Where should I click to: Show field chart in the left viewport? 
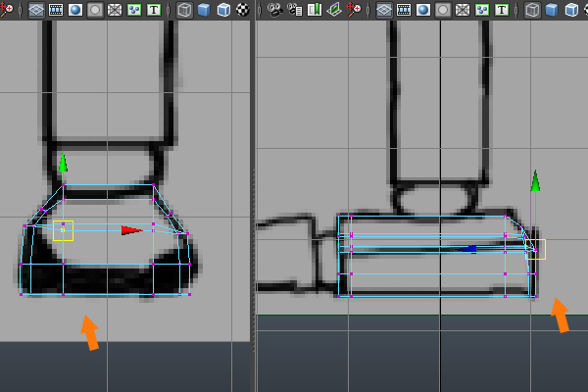114,11
